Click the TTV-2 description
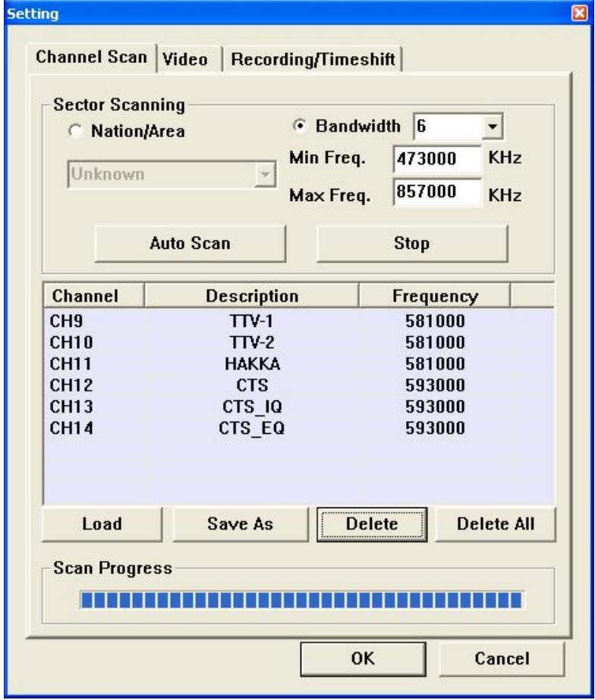Viewport: 595px width, 700px height. coord(252,342)
